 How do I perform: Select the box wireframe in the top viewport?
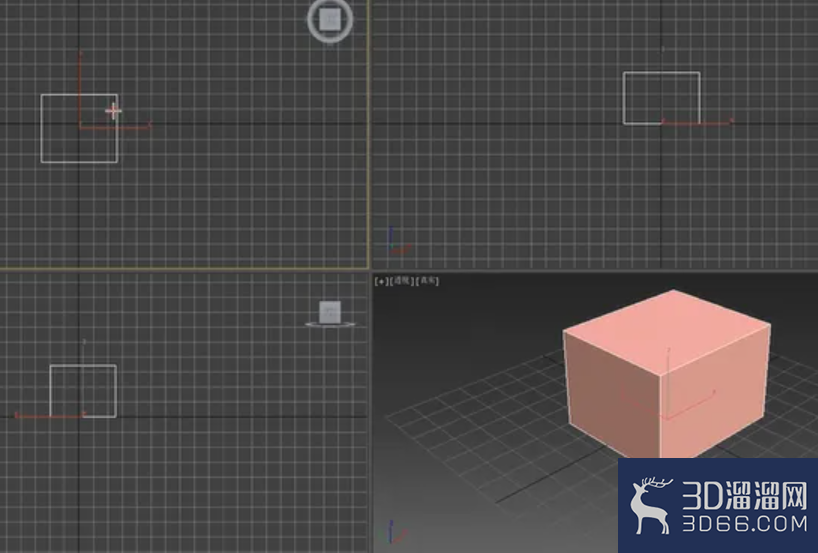(79, 128)
